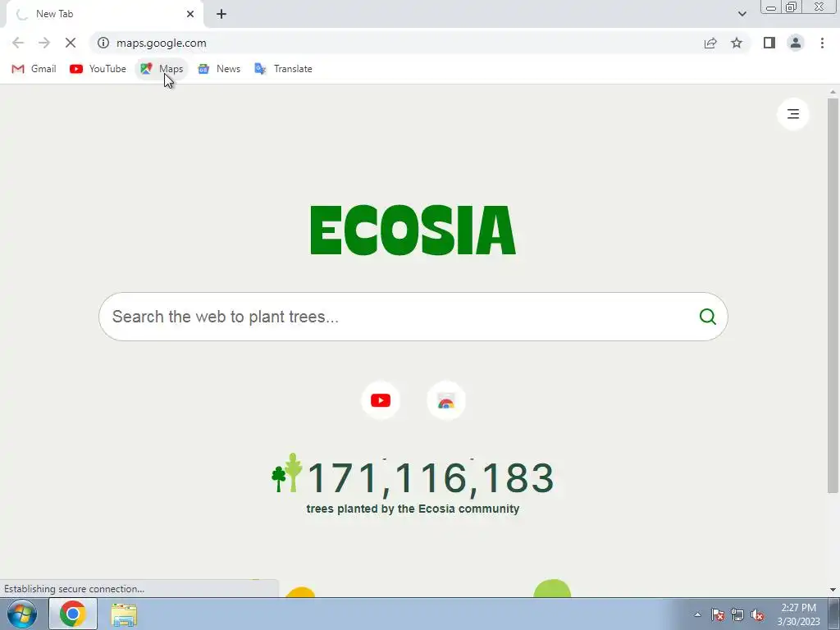Open the Windows Start button
The height and width of the screenshot is (630, 840).
pyautogui.click(x=22, y=614)
